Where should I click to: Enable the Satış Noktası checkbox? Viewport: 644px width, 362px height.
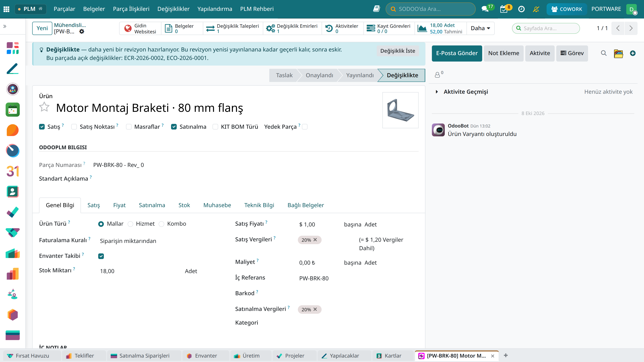74,127
